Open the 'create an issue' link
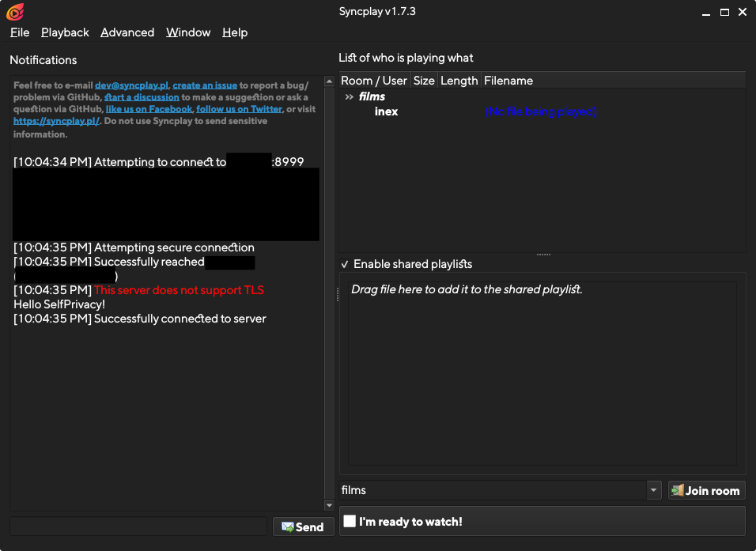 click(x=205, y=85)
